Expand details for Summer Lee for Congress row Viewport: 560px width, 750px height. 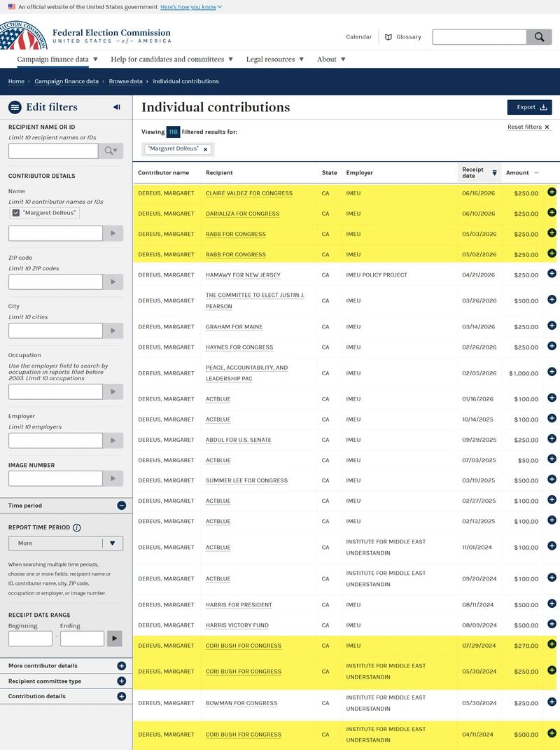[552, 479]
